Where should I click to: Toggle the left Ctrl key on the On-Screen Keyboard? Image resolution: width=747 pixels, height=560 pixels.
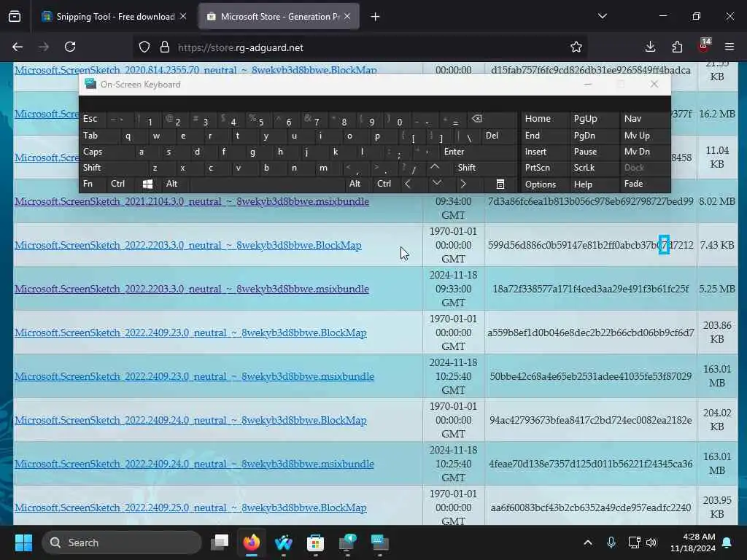point(117,184)
